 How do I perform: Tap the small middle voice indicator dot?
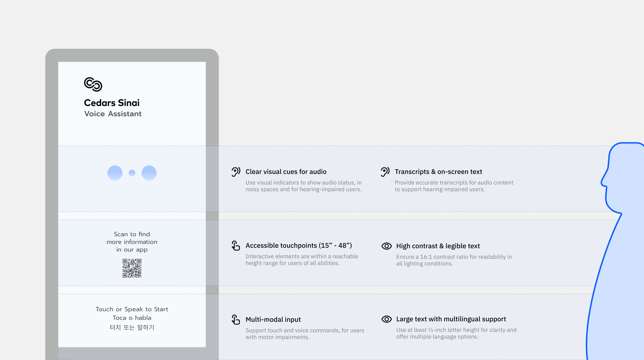point(132,173)
